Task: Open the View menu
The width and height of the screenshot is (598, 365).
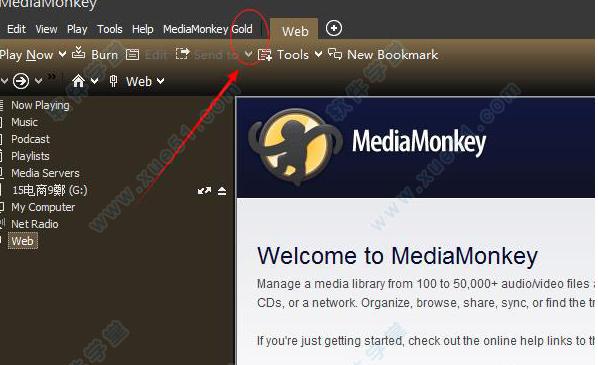Action: (x=47, y=29)
